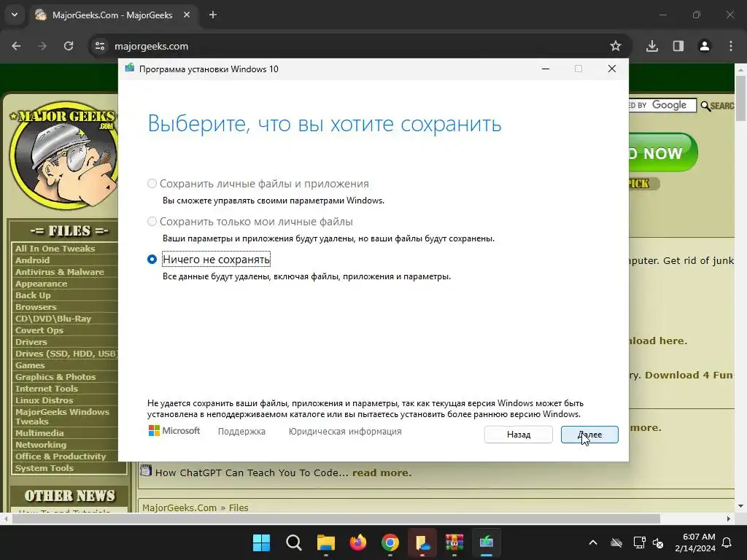Viewport: 747px width, 560px height.
Task: Open Юридическая информация link
Action: pos(345,432)
